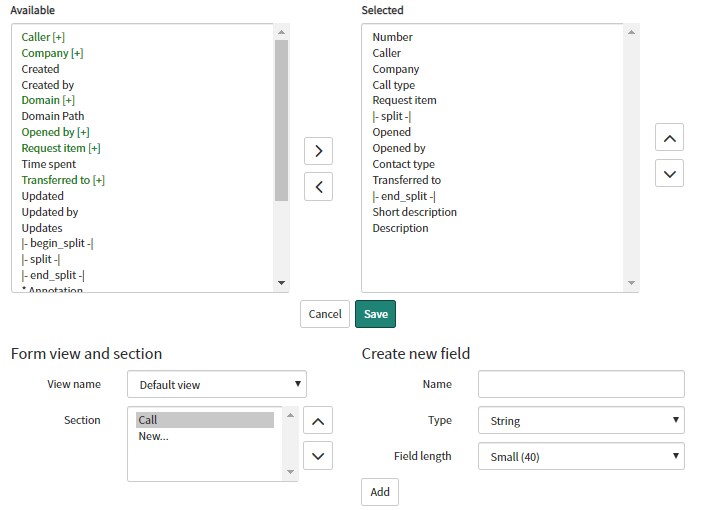Viewport: 712px width, 510px height.
Task: Select Domain Path in Available list
Action: pos(53,116)
